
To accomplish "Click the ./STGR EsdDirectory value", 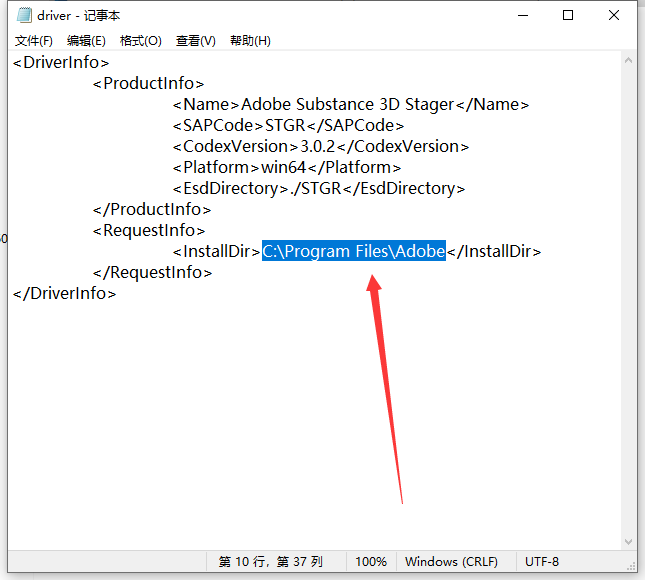I will click(313, 188).
